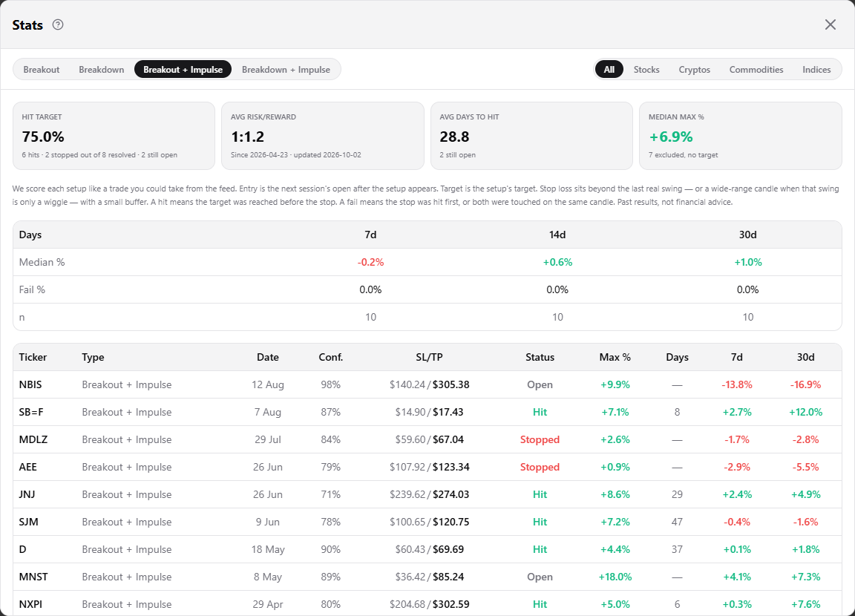855x616 pixels.
Task: Click the Ticker column header
Action: [33, 357]
